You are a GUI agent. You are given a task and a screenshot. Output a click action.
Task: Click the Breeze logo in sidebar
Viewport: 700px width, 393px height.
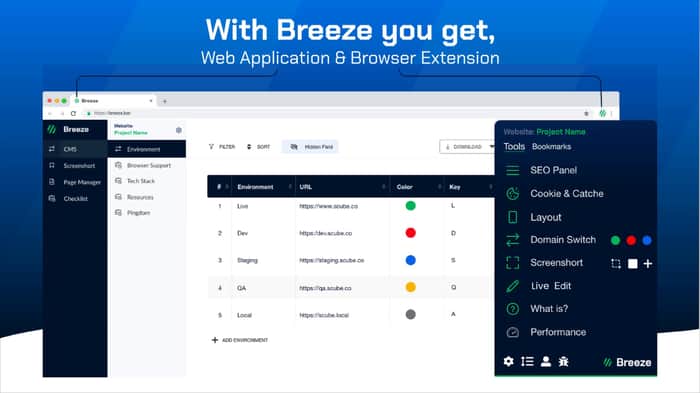tap(68, 130)
